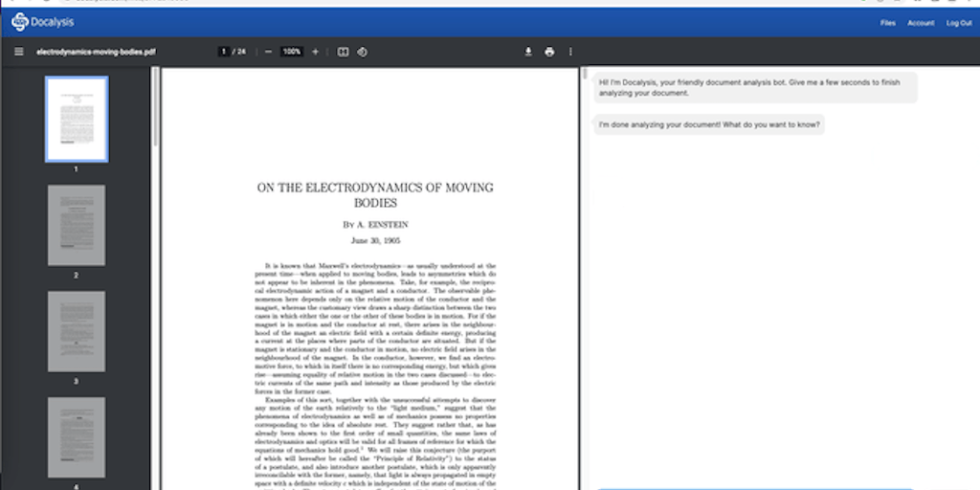Rotate the document counterclockwise
Screen dimensions: 980x490
[362, 52]
